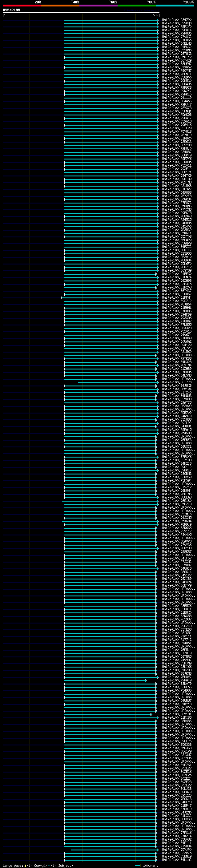Viewport: 197px width, 868px height.
Task: Click label UniRef100_A9TK88
Action: pyautogui.click(x=176, y=358)
